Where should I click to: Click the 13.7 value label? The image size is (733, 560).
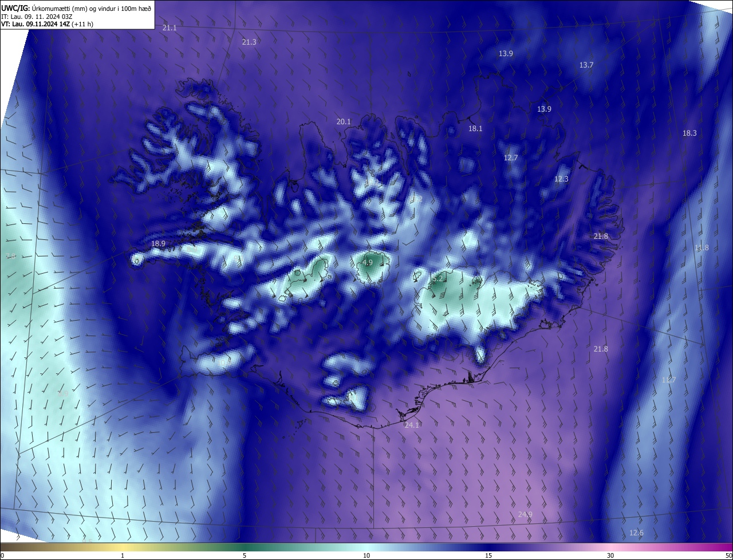click(x=586, y=65)
